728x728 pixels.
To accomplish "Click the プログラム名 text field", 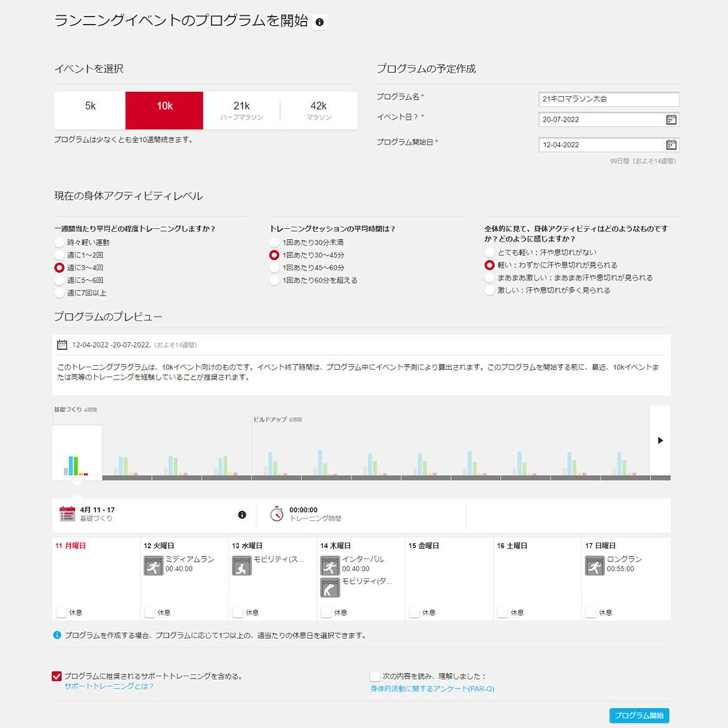I will pos(608,99).
